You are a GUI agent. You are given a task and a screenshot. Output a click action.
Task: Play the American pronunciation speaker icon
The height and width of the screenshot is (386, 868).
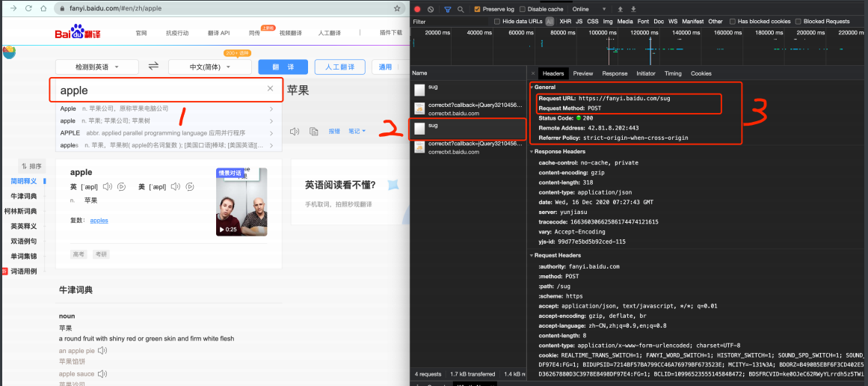point(176,186)
